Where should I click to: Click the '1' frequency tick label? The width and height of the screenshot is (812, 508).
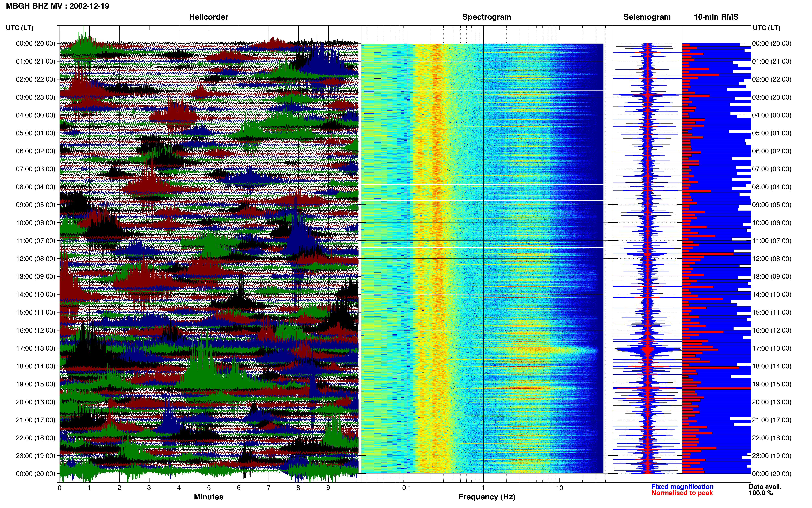pyautogui.click(x=483, y=487)
